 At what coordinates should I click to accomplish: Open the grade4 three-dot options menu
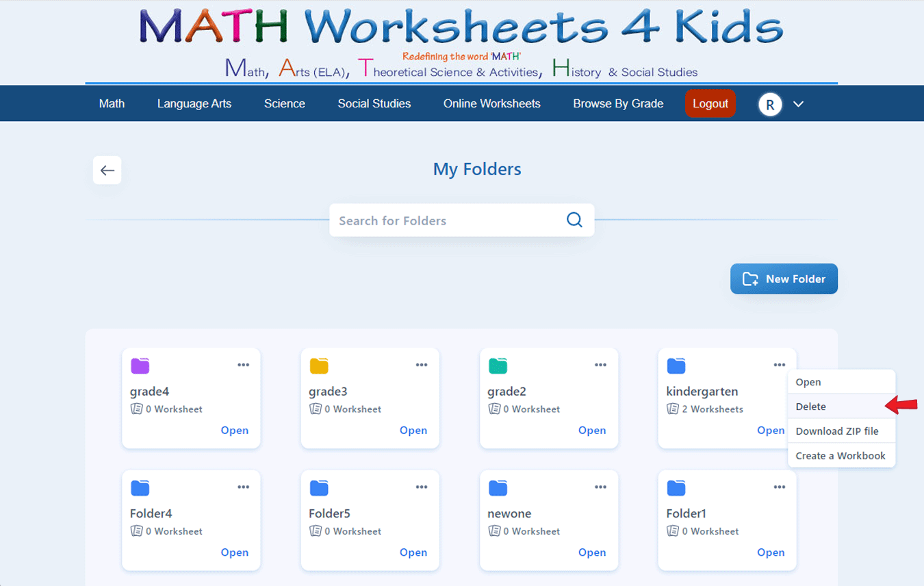coord(243,365)
